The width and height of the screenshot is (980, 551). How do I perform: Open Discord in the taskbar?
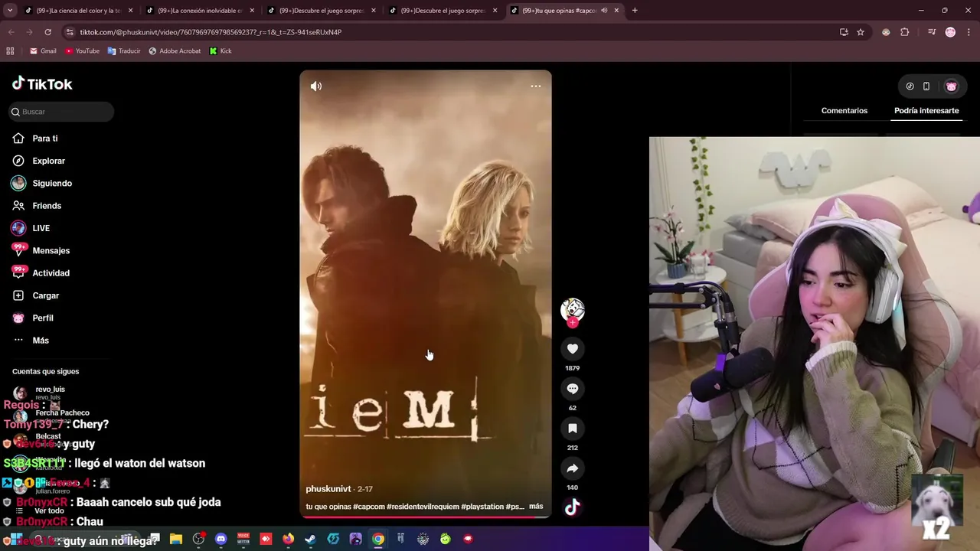coord(221,539)
